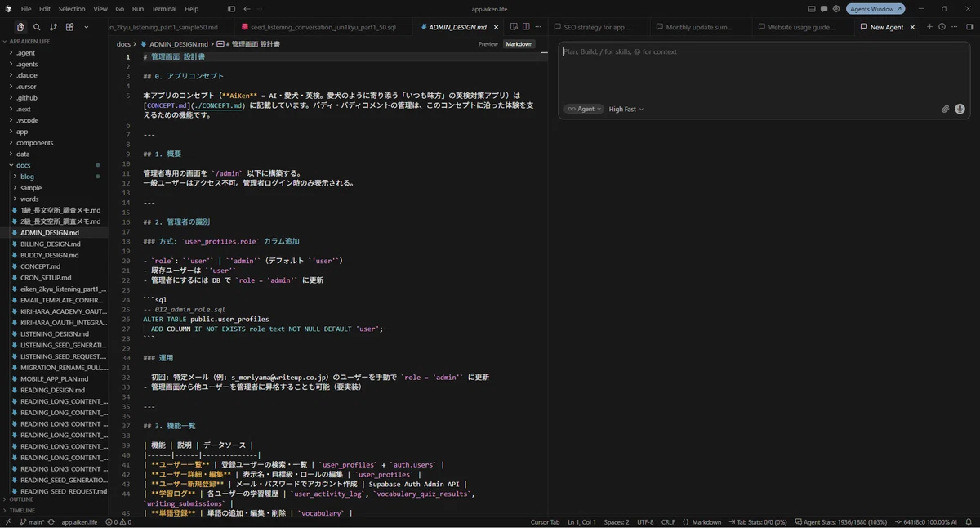Go back with the navigation arrow
980x528 pixels.
point(247,9)
